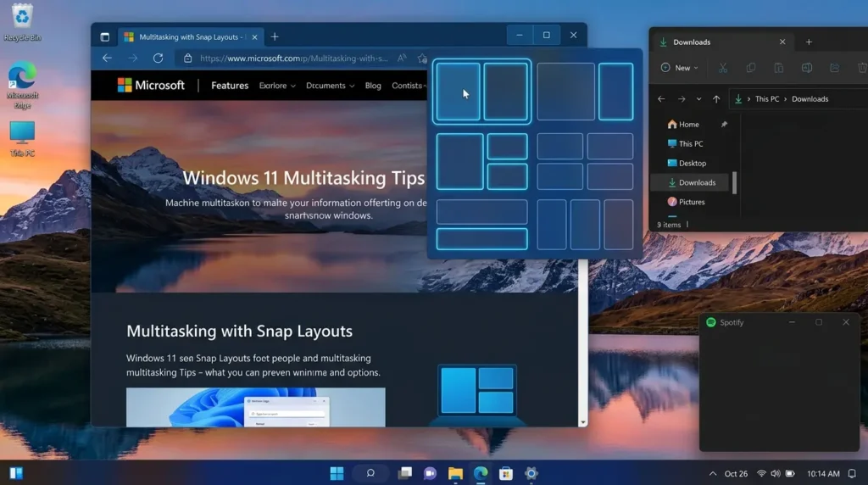Close the Multitasking with Snap Layouts tab
Viewport: 868px width, 485px height.
[254, 37]
